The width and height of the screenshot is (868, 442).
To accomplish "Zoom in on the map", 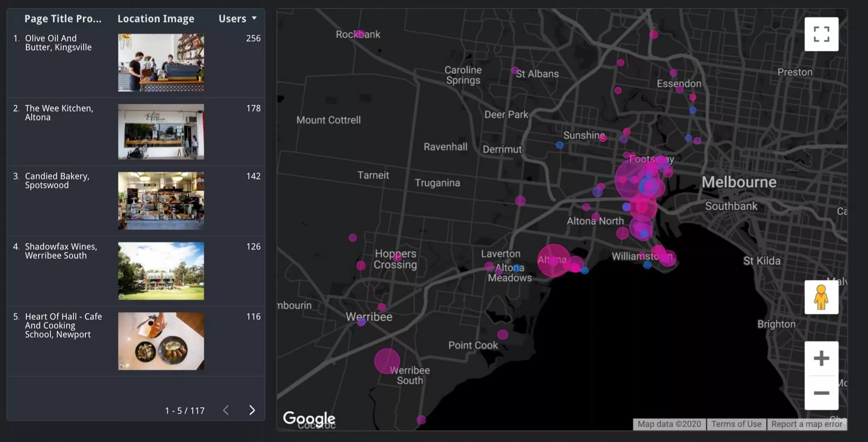I will (821, 358).
